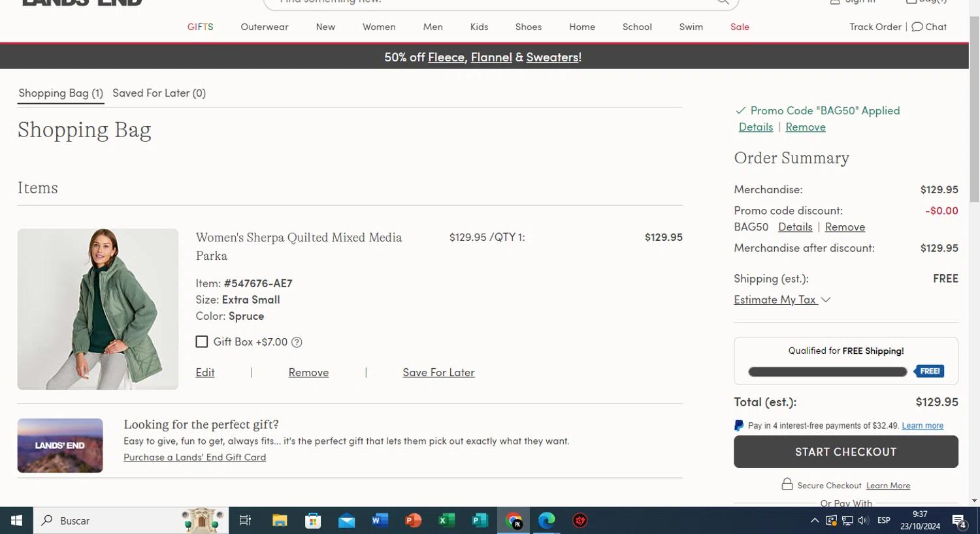Open Publisher from the taskbar
Viewport: 980px width, 534px height.
tap(480, 520)
